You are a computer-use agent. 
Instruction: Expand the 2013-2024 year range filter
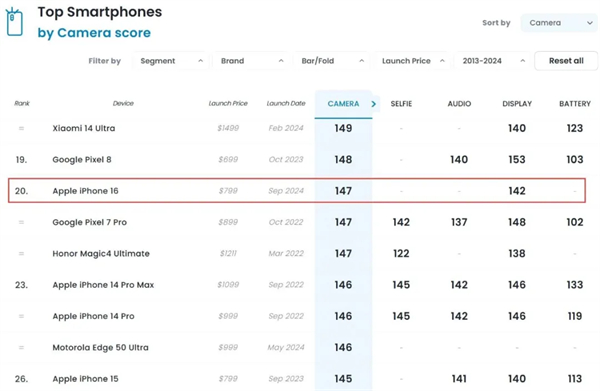coord(492,61)
